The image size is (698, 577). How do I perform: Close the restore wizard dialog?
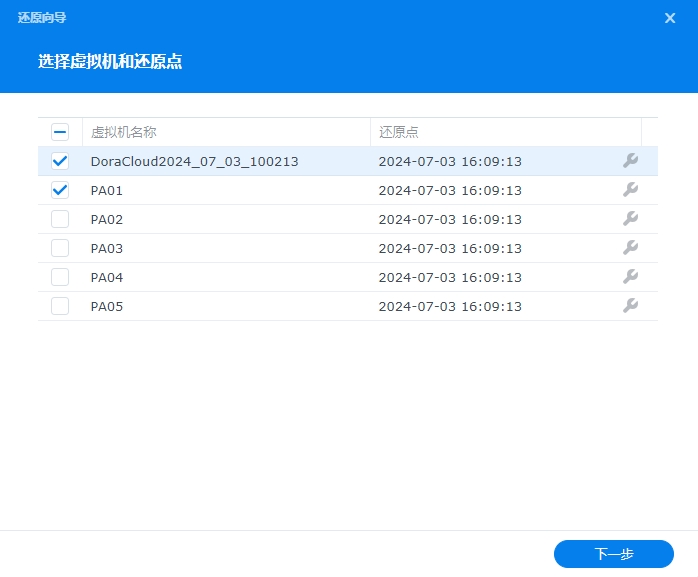tap(670, 18)
